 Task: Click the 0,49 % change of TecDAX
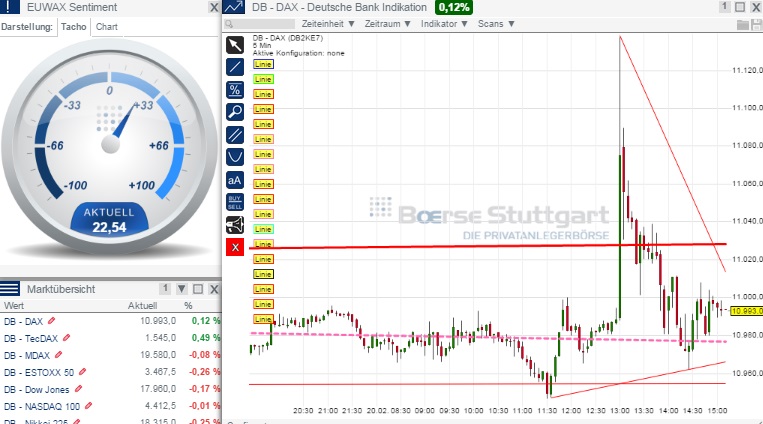click(x=206, y=338)
